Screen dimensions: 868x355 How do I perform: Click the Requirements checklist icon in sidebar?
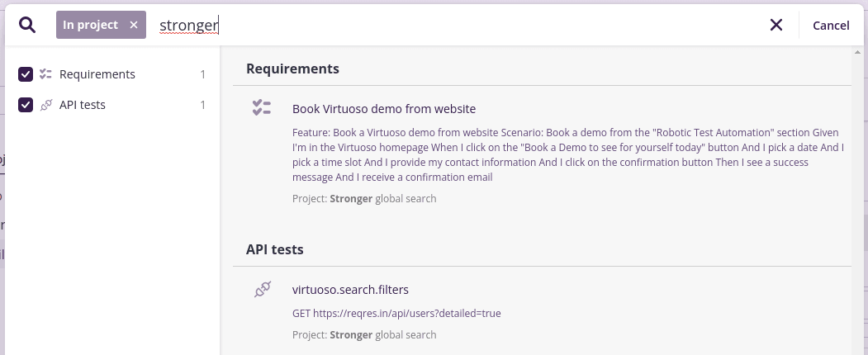(x=46, y=74)
